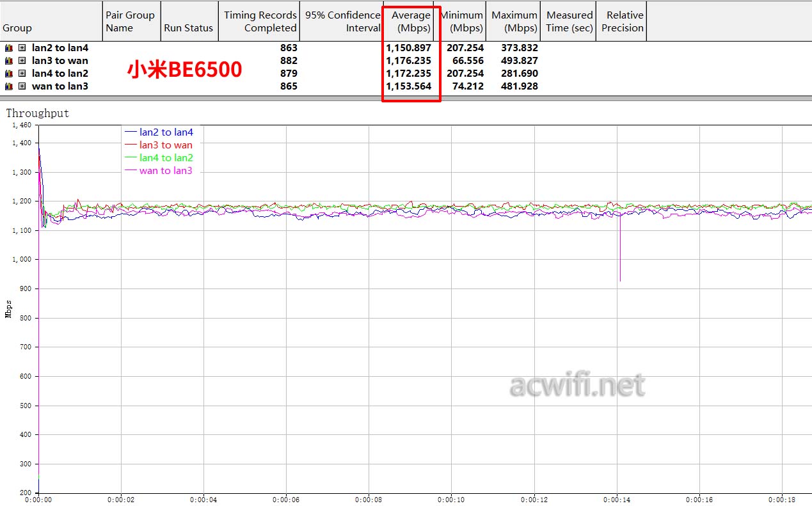Click the 0:00:04 time axis label

(203, 500)
